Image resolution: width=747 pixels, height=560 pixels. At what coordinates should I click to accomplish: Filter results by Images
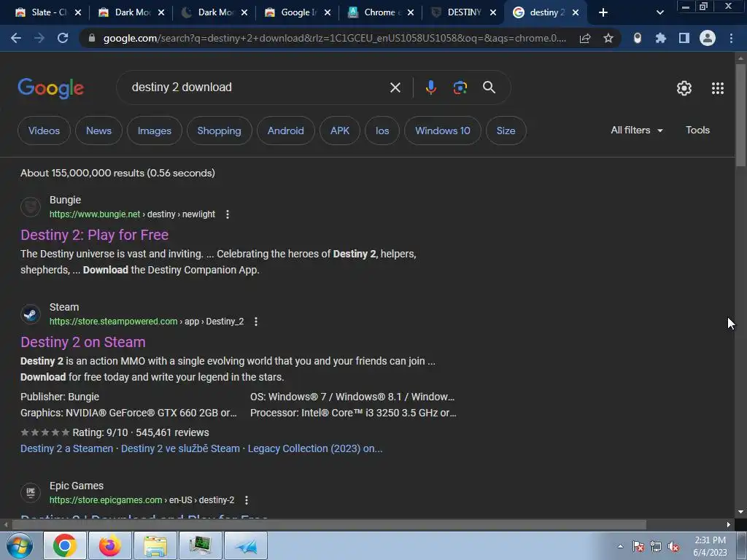point(155,131)
